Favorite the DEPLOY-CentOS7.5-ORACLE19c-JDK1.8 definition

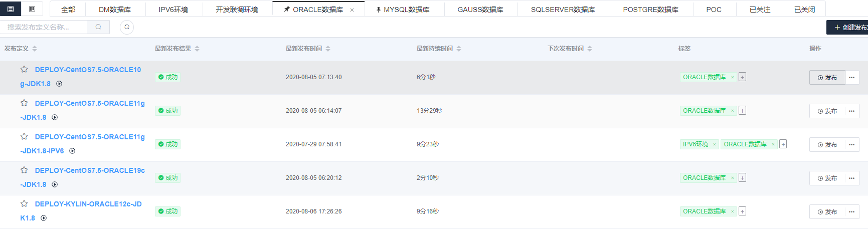tap(24, 170)
